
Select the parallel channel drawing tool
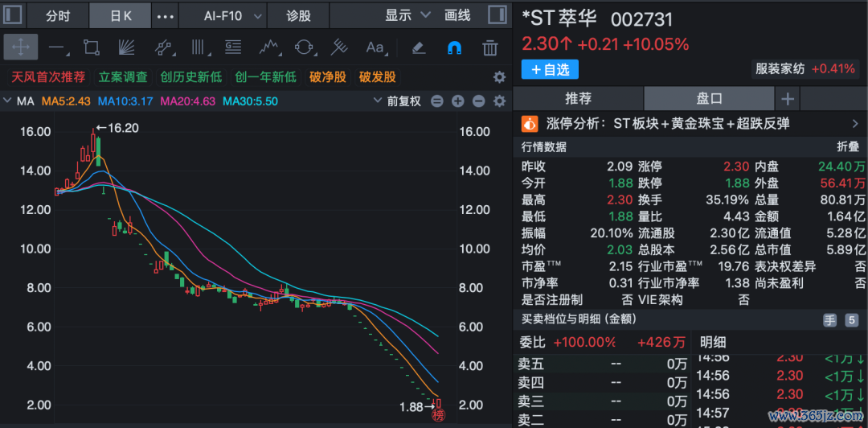point(163,48)
